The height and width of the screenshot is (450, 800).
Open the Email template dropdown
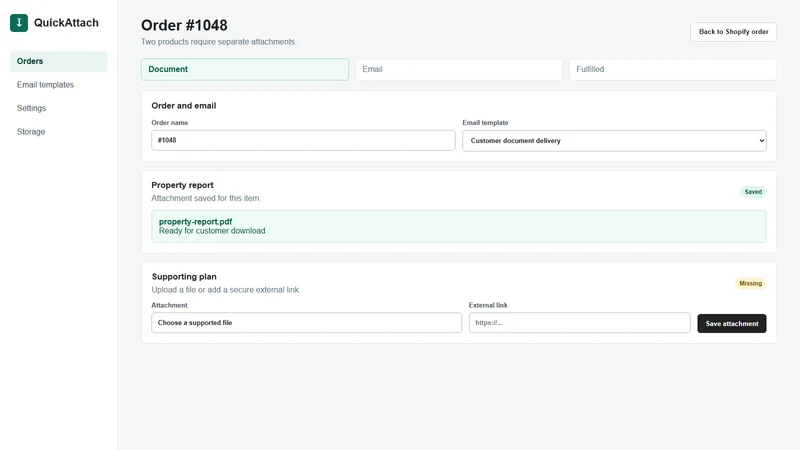pos(614,141)
